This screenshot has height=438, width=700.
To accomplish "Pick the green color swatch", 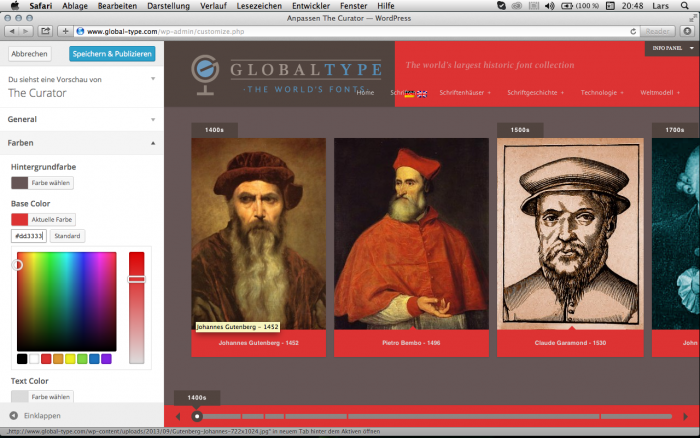I will tap(82, 359).
